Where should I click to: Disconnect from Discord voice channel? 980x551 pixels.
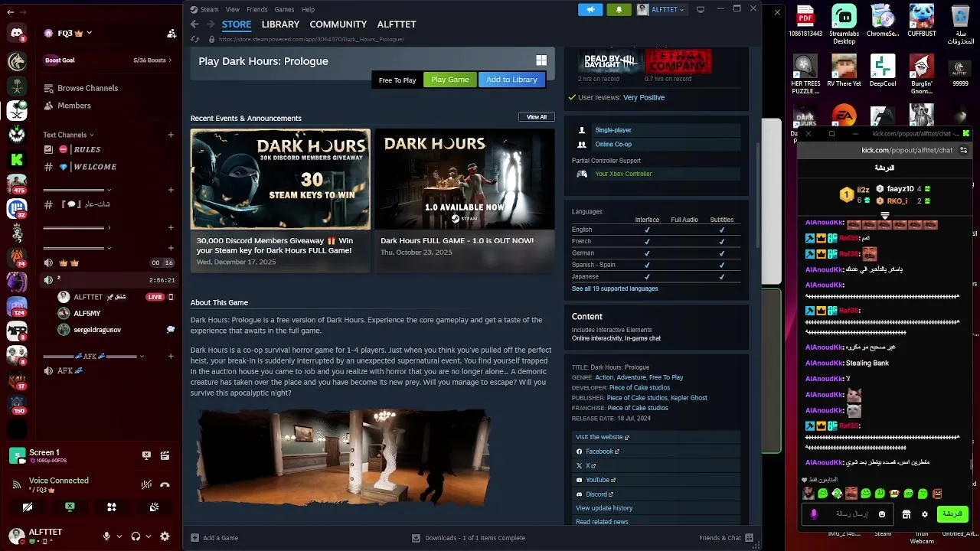(165, 484)
